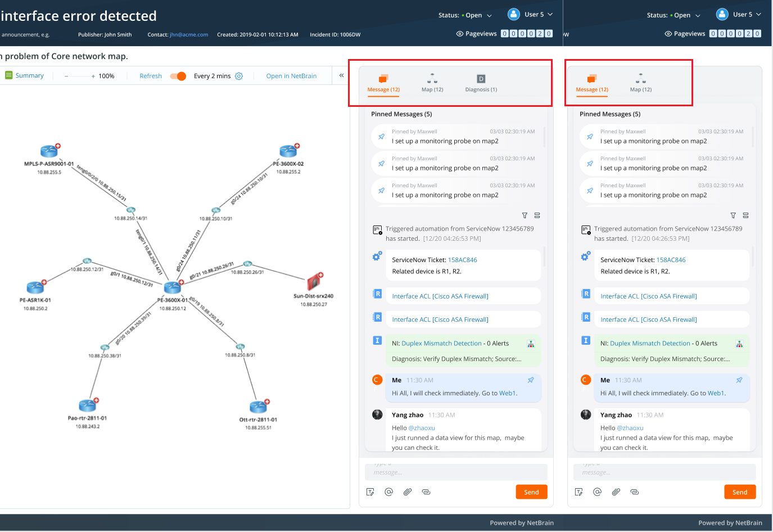This screenshot has height=532, width=773.
Task: Toggle the Refresh auto-refresh switch
Action: [x=178, y=75]
